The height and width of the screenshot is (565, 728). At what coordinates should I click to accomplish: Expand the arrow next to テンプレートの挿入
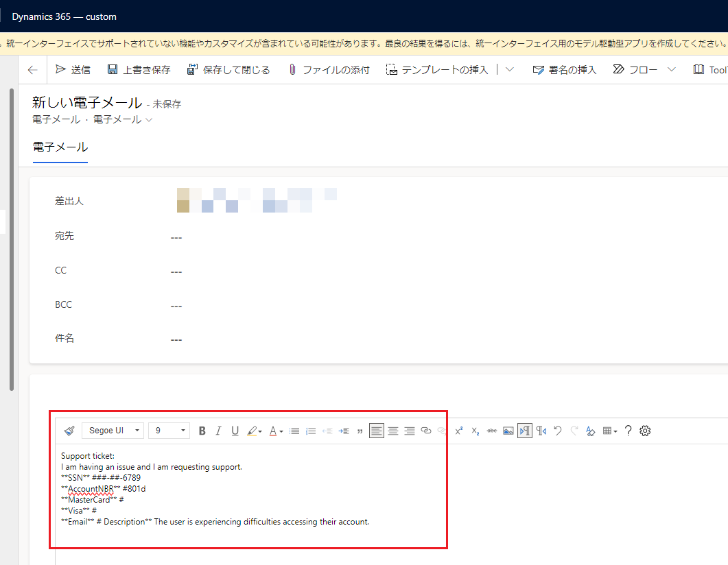[x=509, y=69]
